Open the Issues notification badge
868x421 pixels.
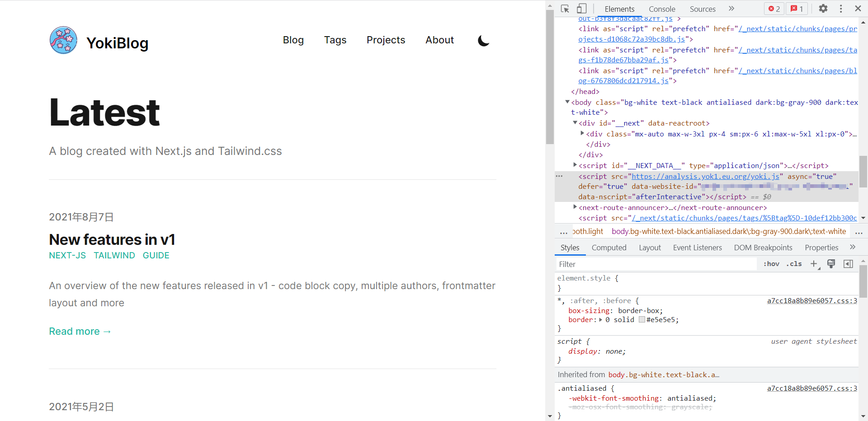797,9
